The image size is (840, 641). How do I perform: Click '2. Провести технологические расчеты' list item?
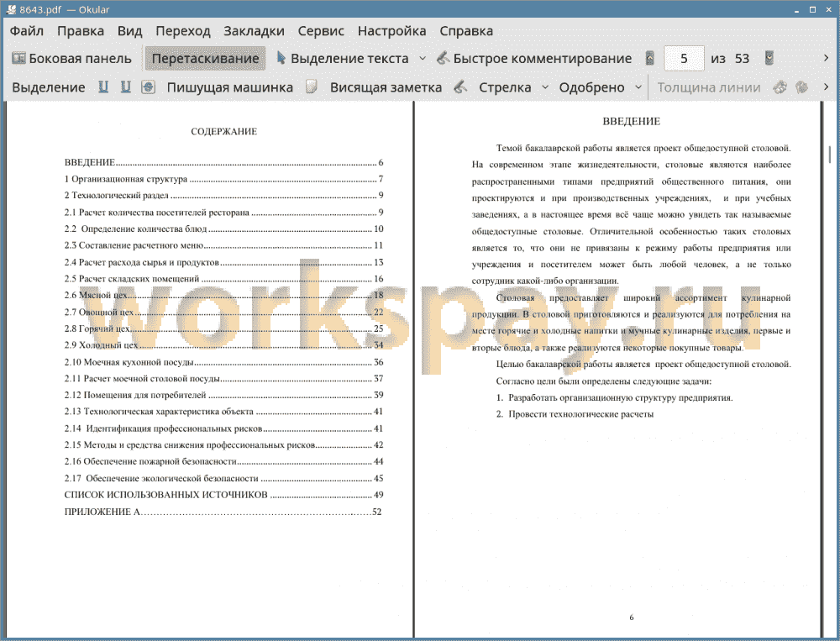point(575,414)
